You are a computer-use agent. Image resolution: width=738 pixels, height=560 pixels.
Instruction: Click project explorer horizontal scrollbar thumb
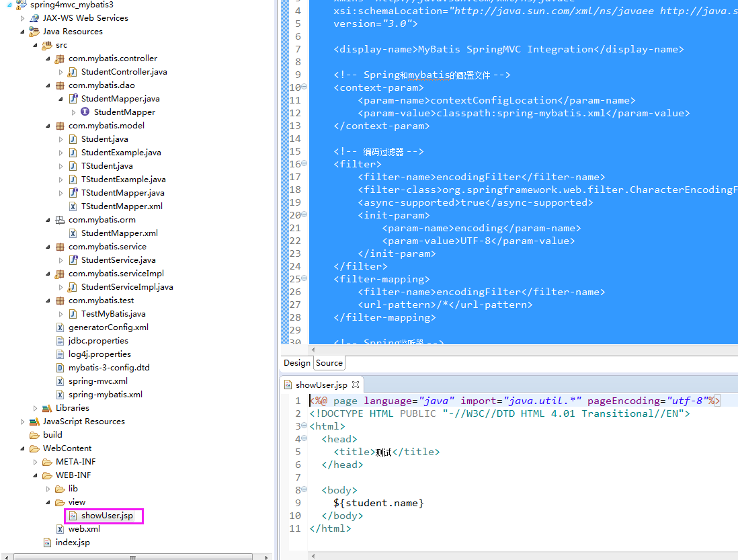point(132,557)
